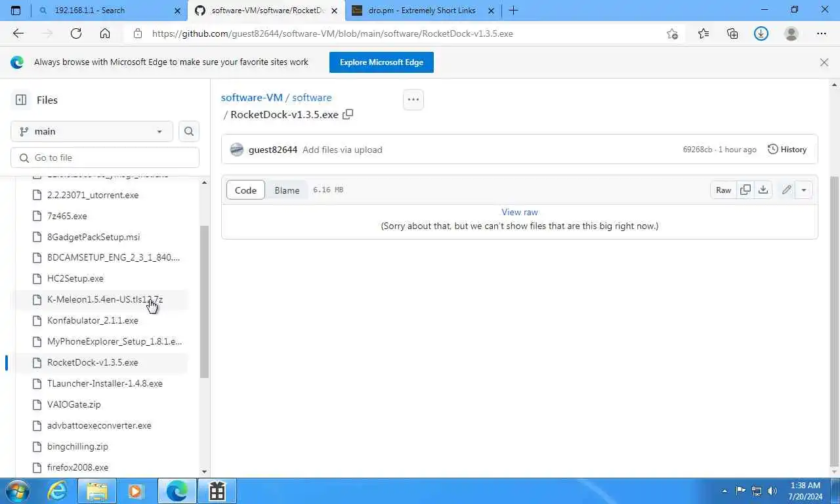Open more edit options dropdown arrow
The height and width of the screenshot is (504, 840).
pos(804,190)
